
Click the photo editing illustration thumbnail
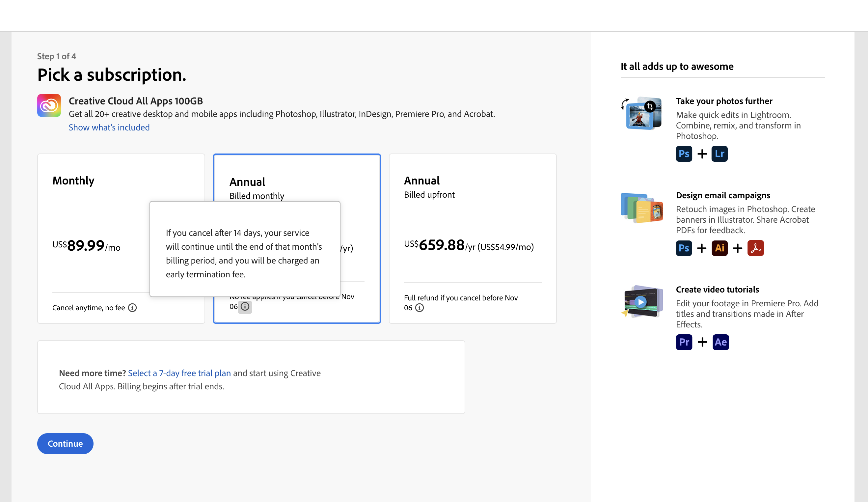[642, 113]
